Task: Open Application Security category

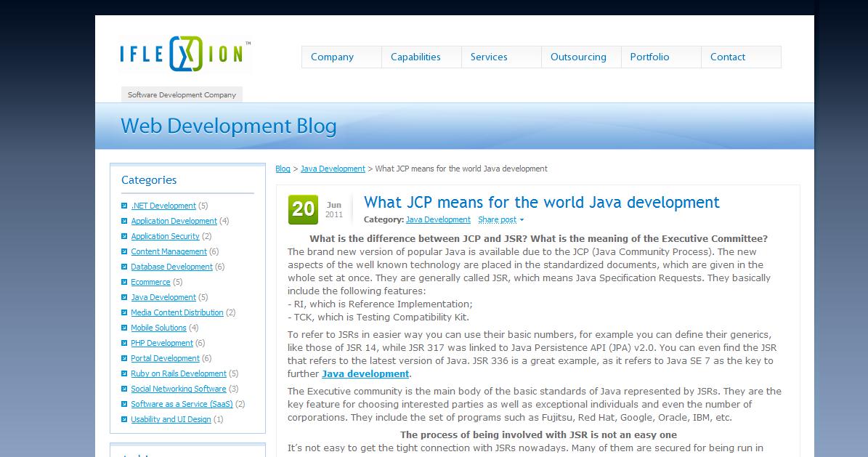Action: 165,236
